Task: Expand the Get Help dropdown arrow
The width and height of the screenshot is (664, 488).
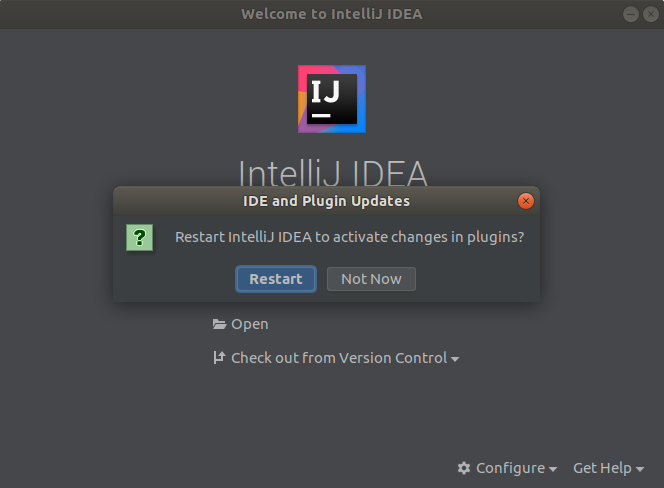Action: [640, 469]
